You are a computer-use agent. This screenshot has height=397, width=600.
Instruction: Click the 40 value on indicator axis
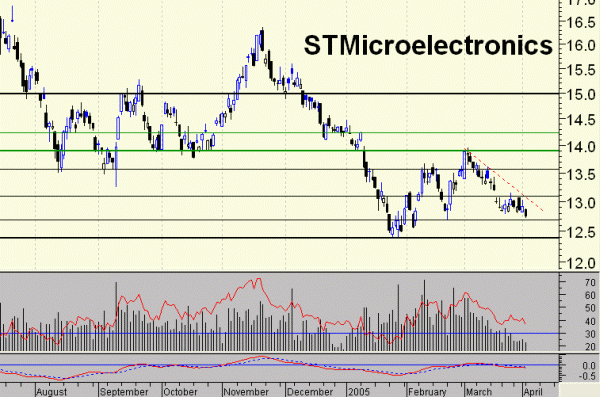point(590,322)
